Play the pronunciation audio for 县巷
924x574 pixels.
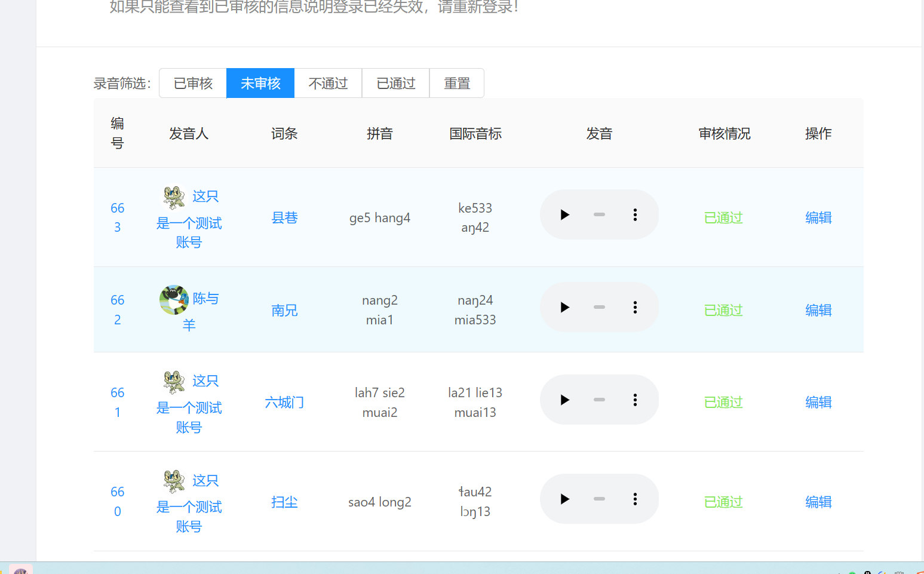(564, 214)
